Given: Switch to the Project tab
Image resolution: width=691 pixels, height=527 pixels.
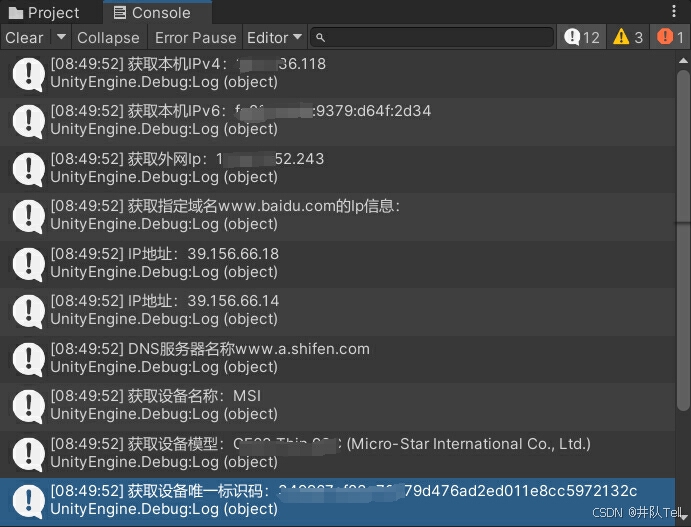Looking at the screenshot, I should pos(44,13).
